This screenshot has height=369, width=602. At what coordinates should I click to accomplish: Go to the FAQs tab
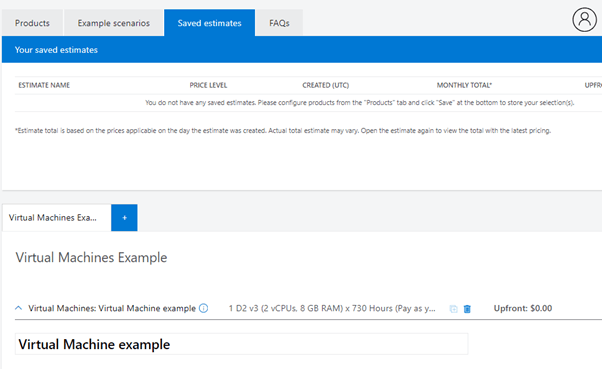click(x=279, y=23)
